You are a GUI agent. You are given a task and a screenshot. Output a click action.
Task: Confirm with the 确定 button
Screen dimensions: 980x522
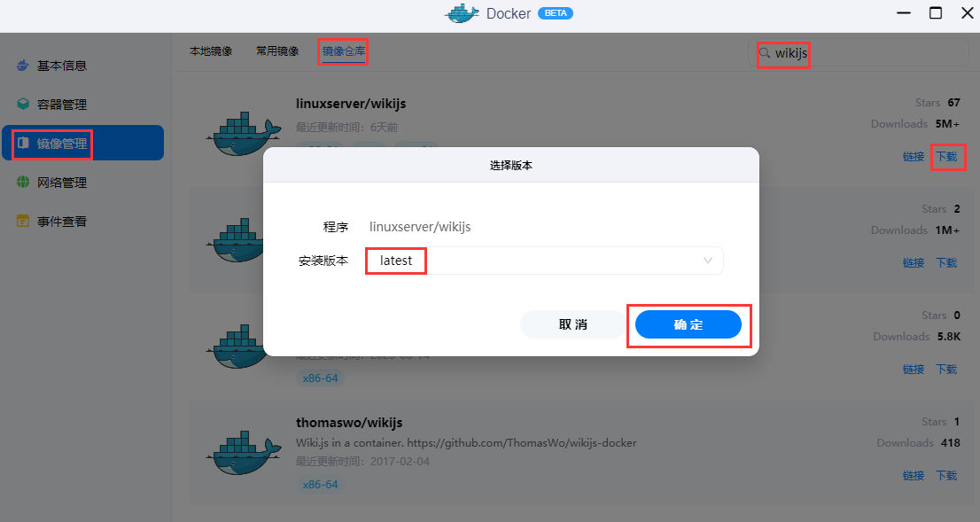[688, 324]
